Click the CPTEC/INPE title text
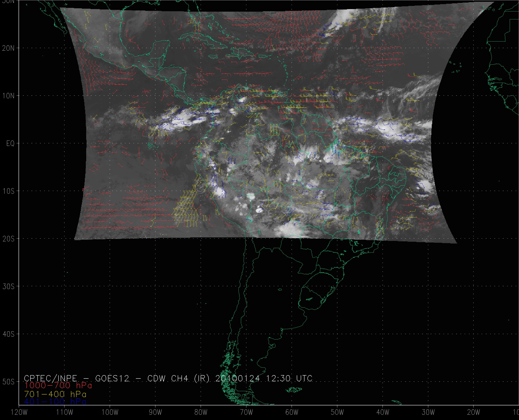519x420 pixels. [50, 378]
